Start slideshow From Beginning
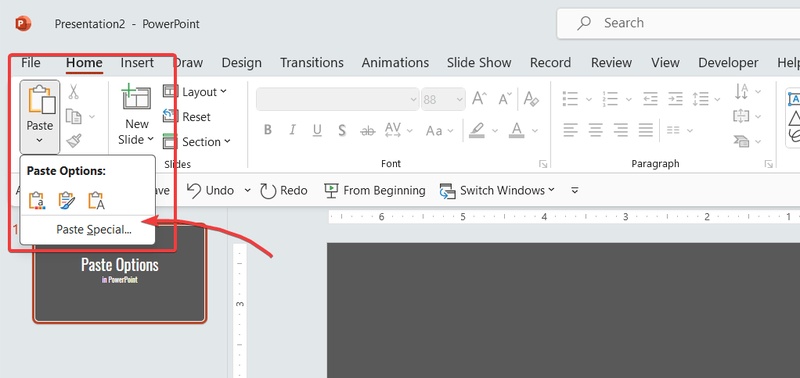This screenshot has height=378, width=800. point(375,191)
